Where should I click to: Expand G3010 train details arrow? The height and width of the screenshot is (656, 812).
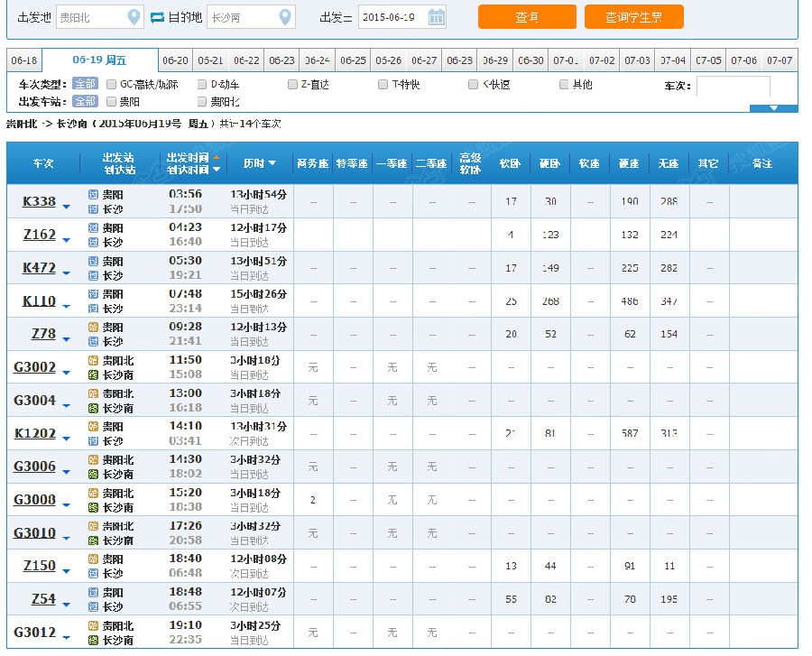(x=66, y=538)
